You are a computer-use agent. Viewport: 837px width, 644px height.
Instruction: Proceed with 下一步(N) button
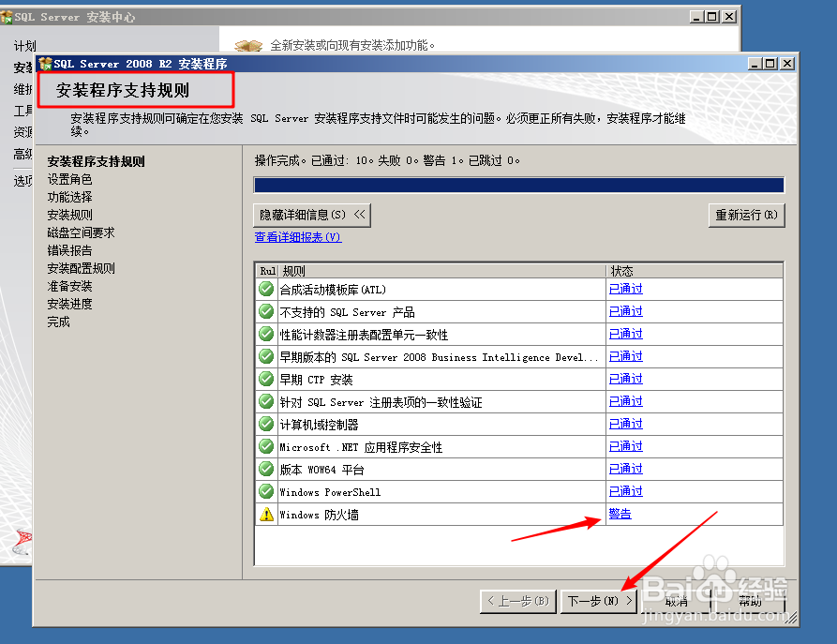click(x=599, y=601)
